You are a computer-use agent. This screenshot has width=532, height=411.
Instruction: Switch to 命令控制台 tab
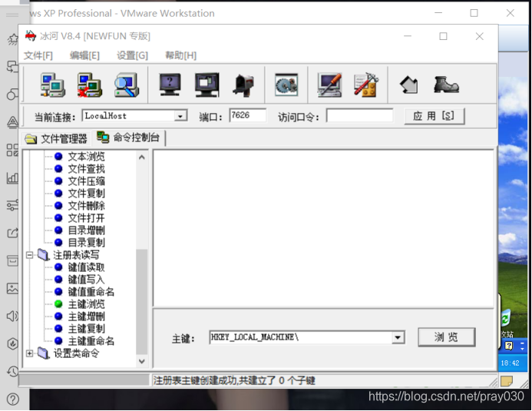(x=129, y=138)
